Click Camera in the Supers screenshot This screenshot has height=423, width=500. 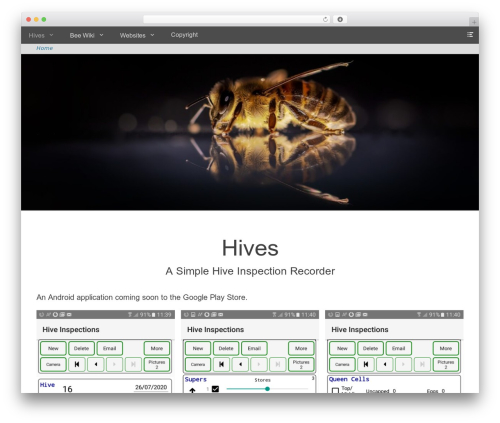pyautogui.click(x=198, y=364)
